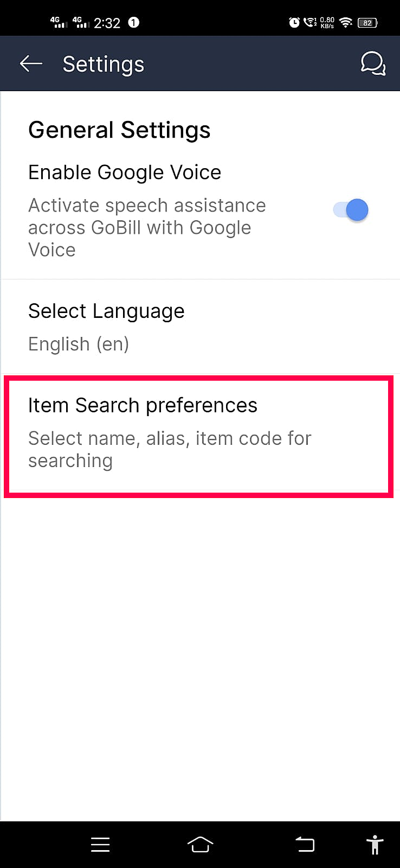Tap the Google Voice description text
The width and height of the screenshot is (400, 868).
(x=146, y=227)
